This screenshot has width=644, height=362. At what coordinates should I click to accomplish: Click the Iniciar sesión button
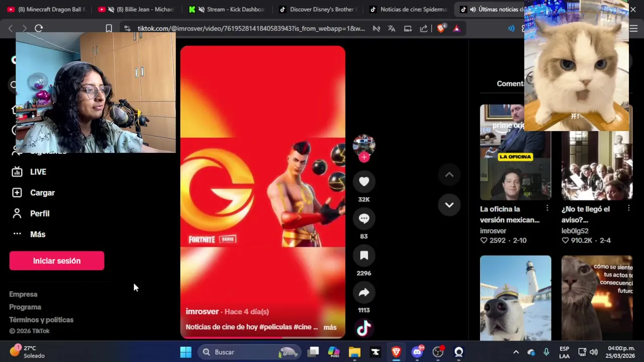click(57, 261)
